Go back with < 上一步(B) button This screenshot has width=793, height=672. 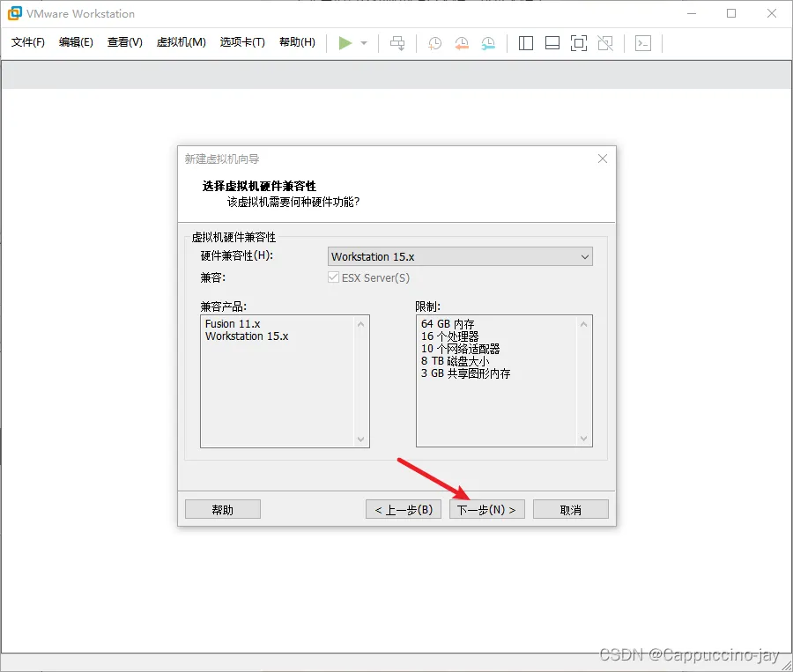[x=404, y=509]
